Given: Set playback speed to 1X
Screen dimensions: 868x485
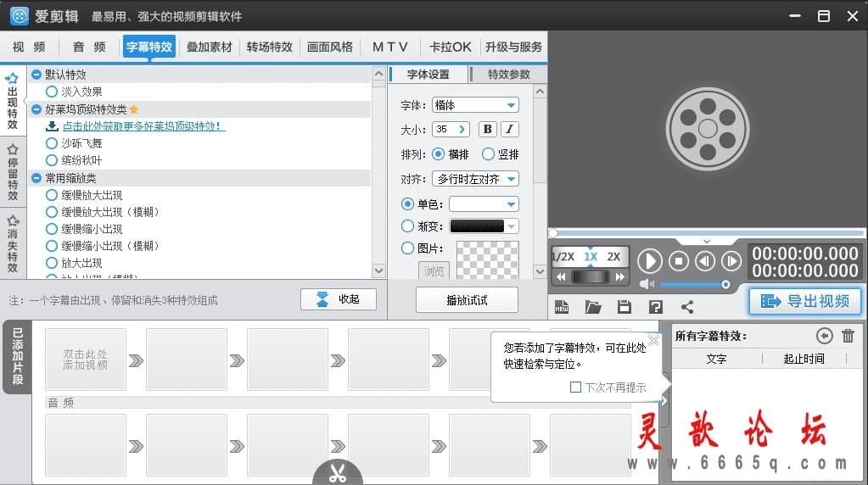Looking at the screenshot, I should coord(591,257).
